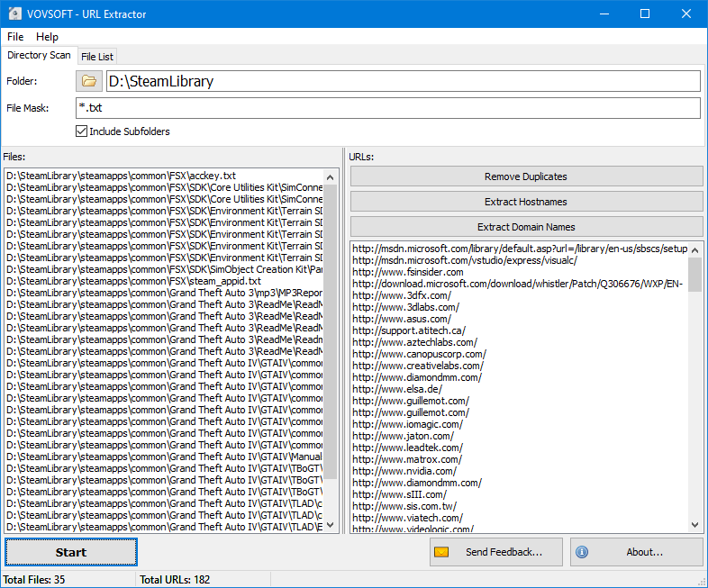This screenshot has width=708, height=588.
Task: Click the File Mask input field
Action: pyautogui.click(x=387, y=108)
